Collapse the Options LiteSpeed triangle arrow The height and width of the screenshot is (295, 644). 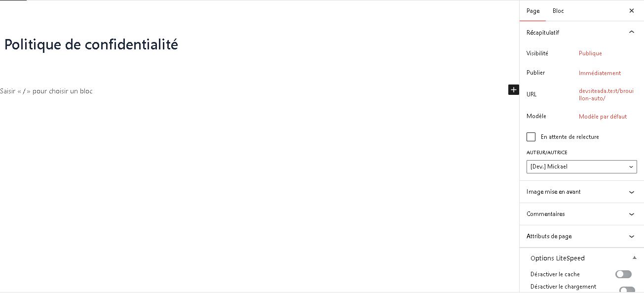(x=634, y=258)
